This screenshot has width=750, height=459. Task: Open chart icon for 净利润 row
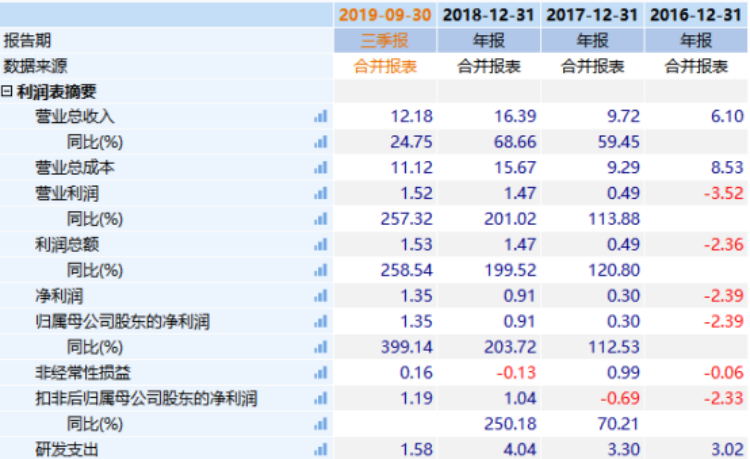[x=320, y=296]
